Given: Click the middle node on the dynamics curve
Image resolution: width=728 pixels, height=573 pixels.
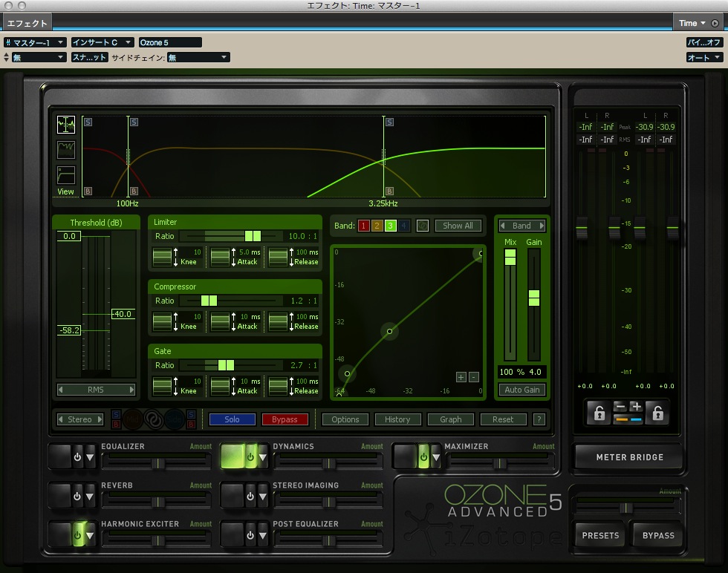Looking at the screenshot, I should coord(389,331).
